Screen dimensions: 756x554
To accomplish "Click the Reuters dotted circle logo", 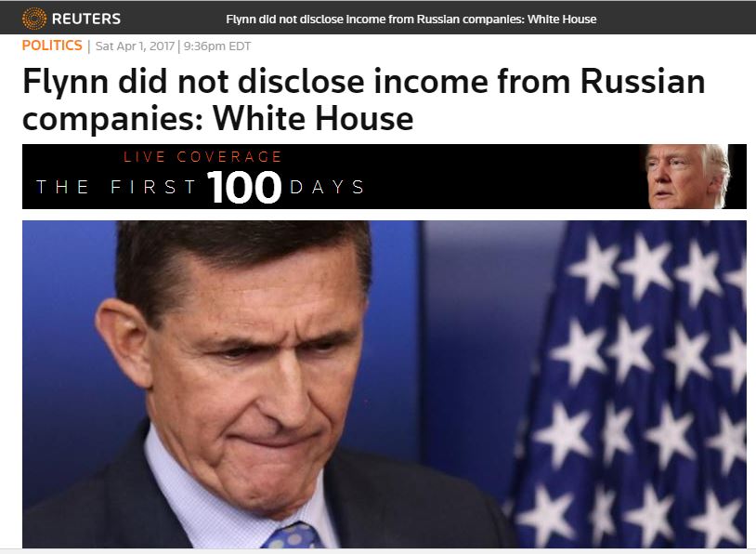I will 34,18.
